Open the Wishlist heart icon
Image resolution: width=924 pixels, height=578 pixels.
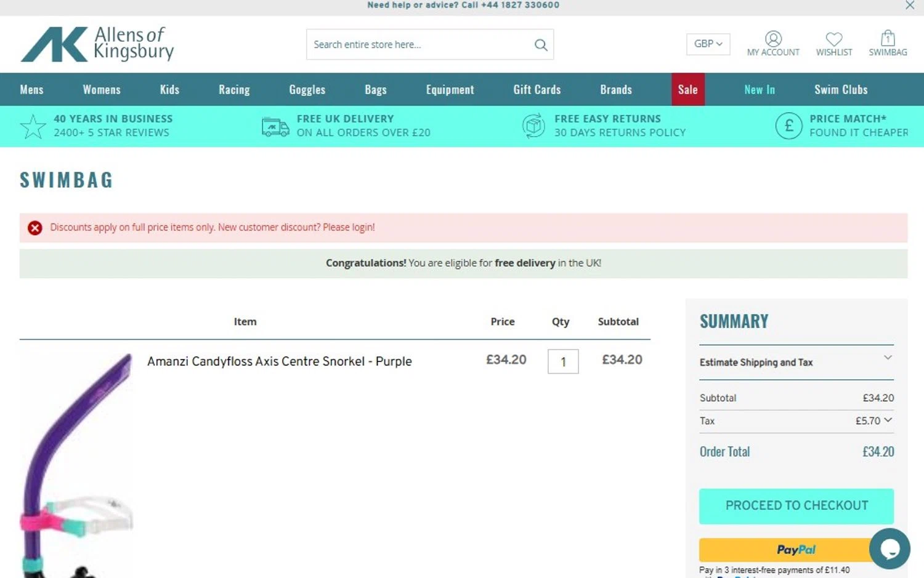pos(834,39)
